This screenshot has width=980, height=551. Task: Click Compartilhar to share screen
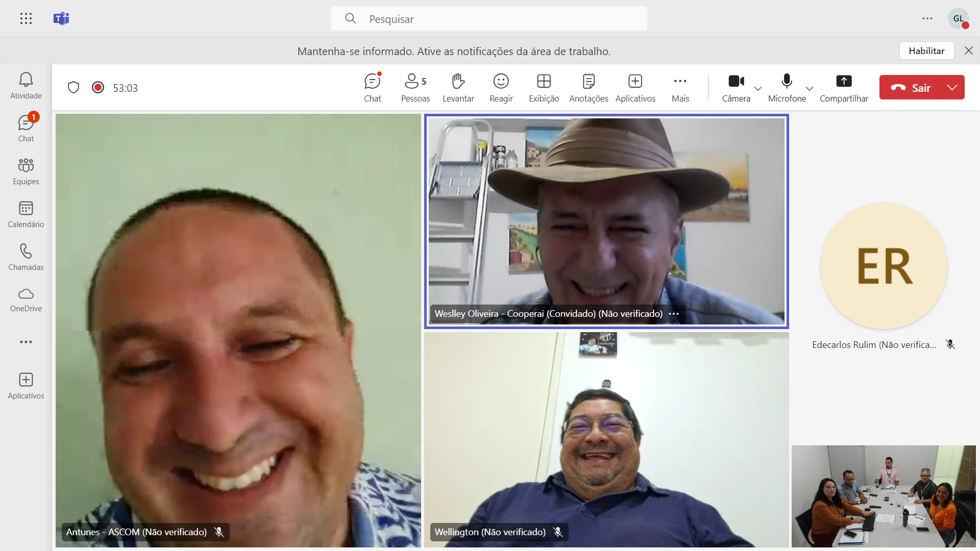pos(844,88)
